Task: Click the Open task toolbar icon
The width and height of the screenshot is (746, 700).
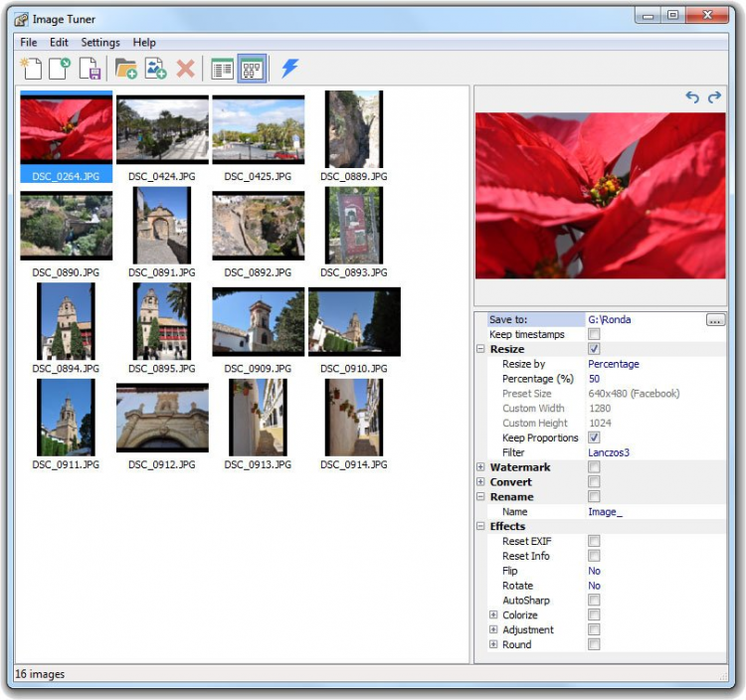Action: (60, 69)
